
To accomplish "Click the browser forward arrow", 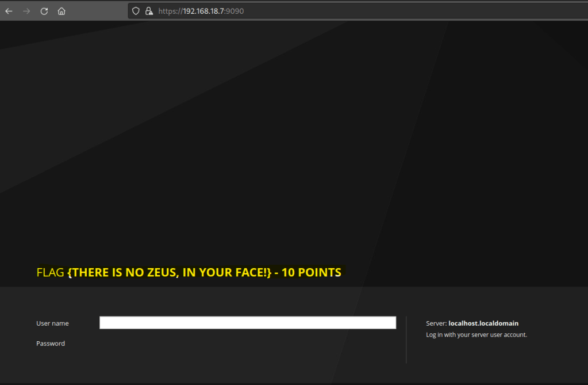I will click(26, 11).
